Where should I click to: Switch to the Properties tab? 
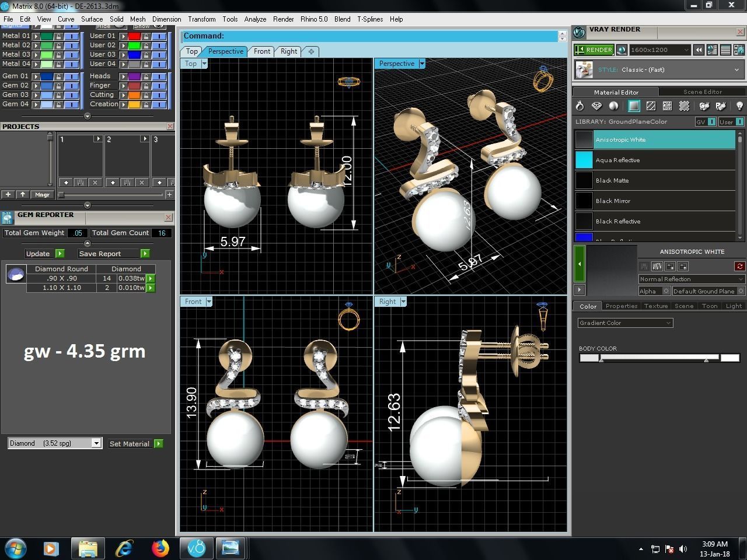pos(622,306)
